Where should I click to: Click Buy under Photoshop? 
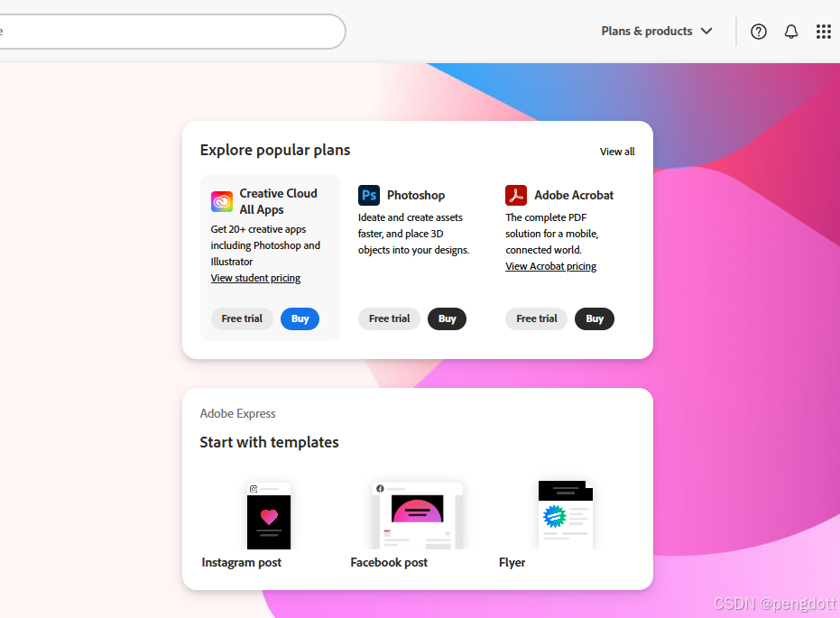tap(447, 318)
